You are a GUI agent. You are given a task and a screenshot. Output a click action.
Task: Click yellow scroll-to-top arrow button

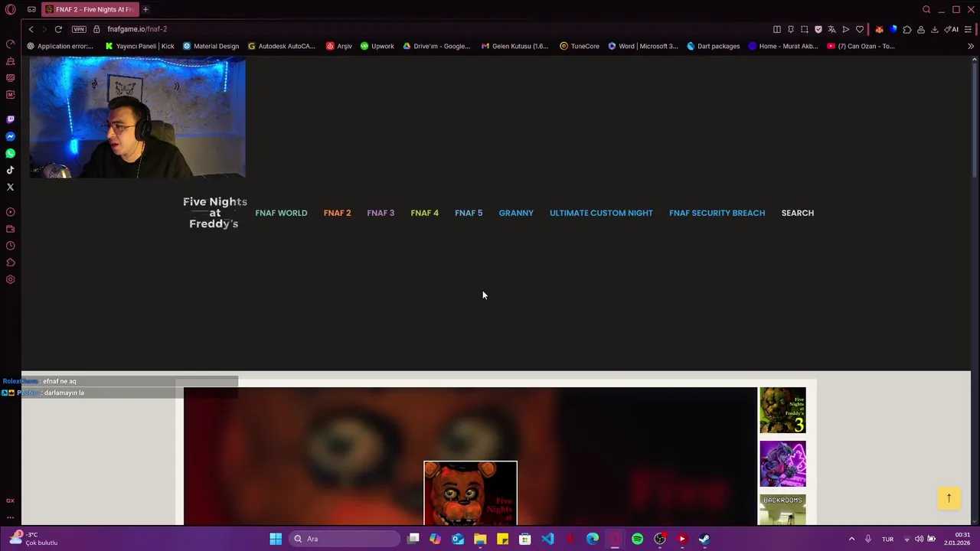tap(949, 498)
